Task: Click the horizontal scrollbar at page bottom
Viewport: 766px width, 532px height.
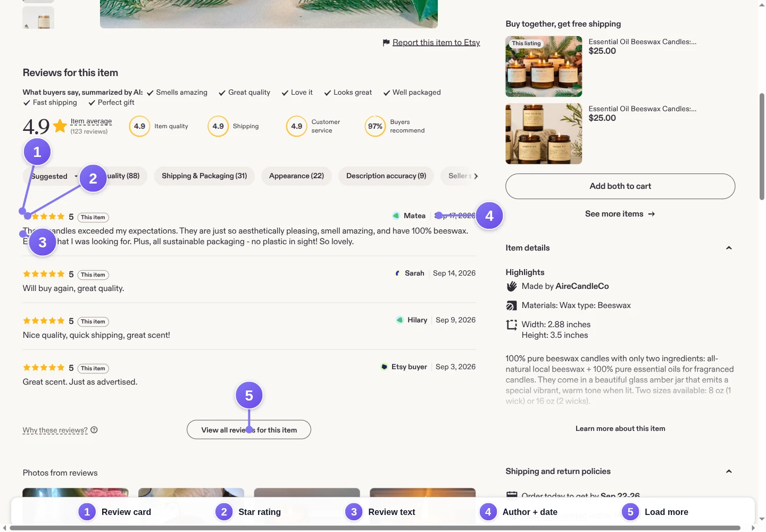Action: [375, 528]
